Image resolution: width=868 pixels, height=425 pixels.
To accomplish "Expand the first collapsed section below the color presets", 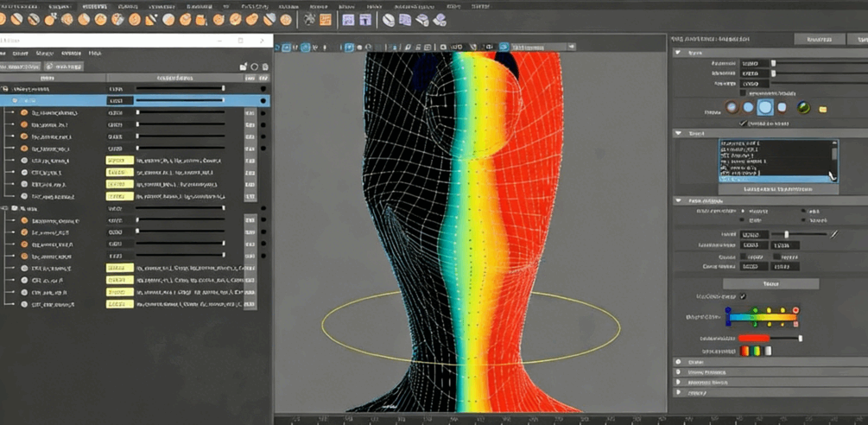I will (678, 362).
